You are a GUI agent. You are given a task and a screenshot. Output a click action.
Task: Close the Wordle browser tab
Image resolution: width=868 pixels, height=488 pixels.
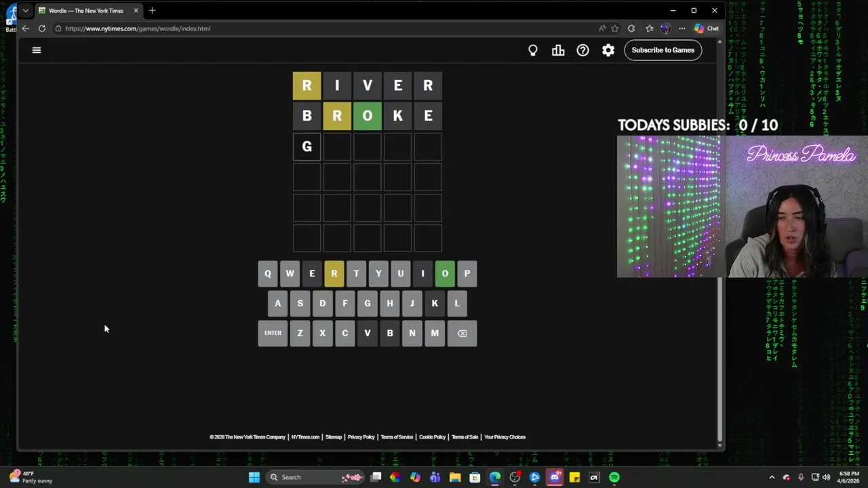[x=136, y=11]
